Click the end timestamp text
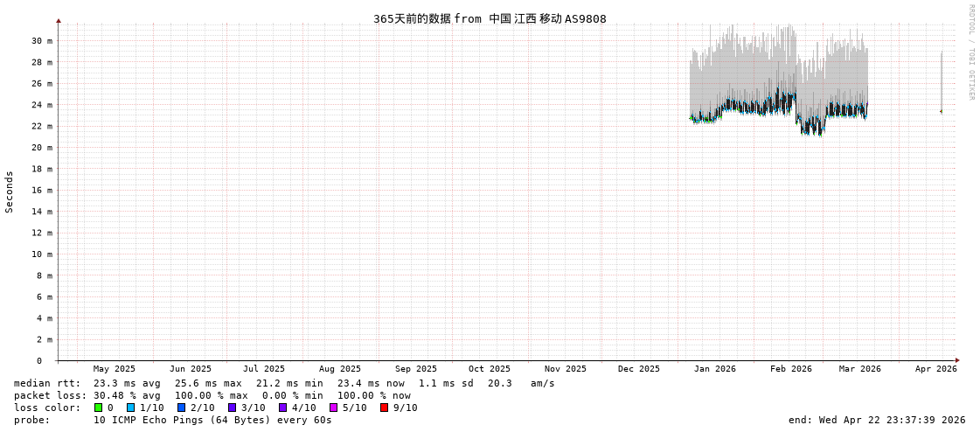This screenshot has height=432, width=980. pos(876,420)
